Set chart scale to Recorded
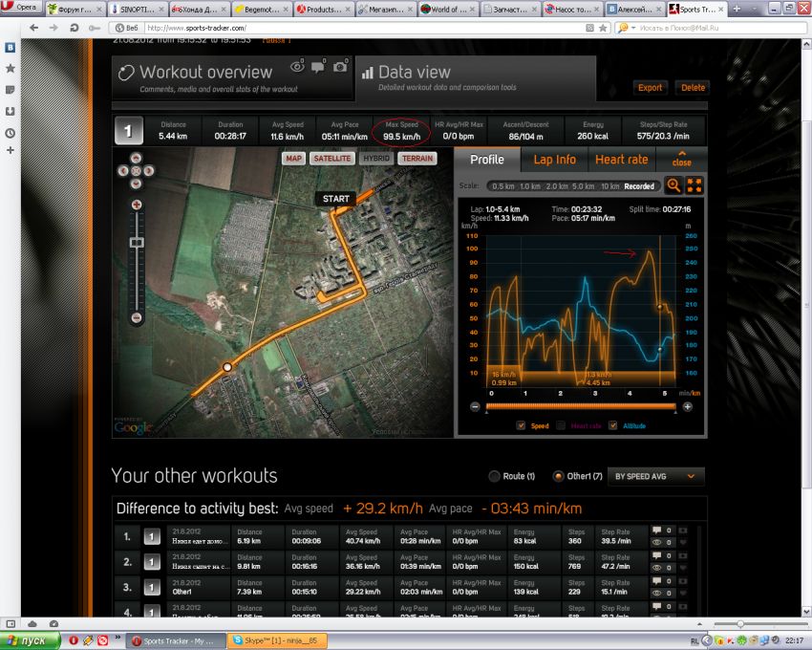This screenshot has height=650, width=812. (639, 186)
